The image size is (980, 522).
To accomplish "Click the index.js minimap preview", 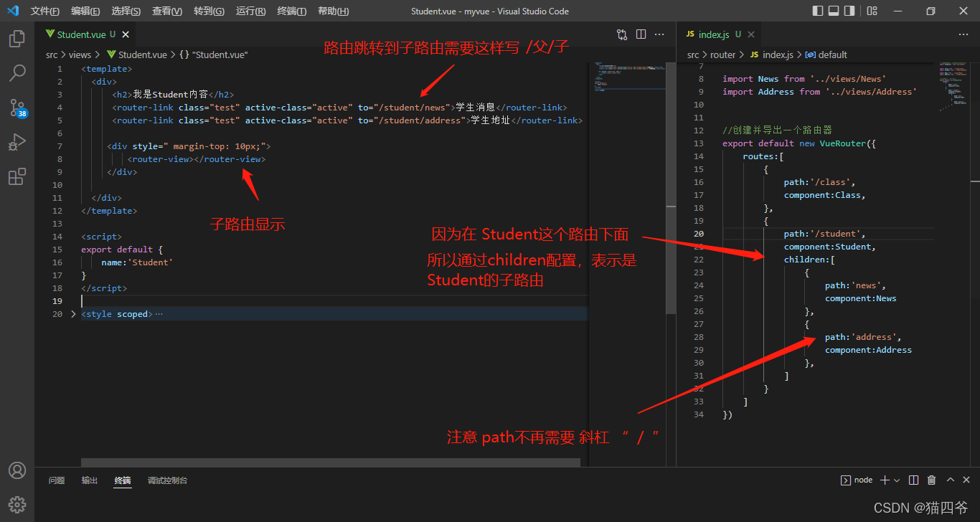I will tap(953, 87).
